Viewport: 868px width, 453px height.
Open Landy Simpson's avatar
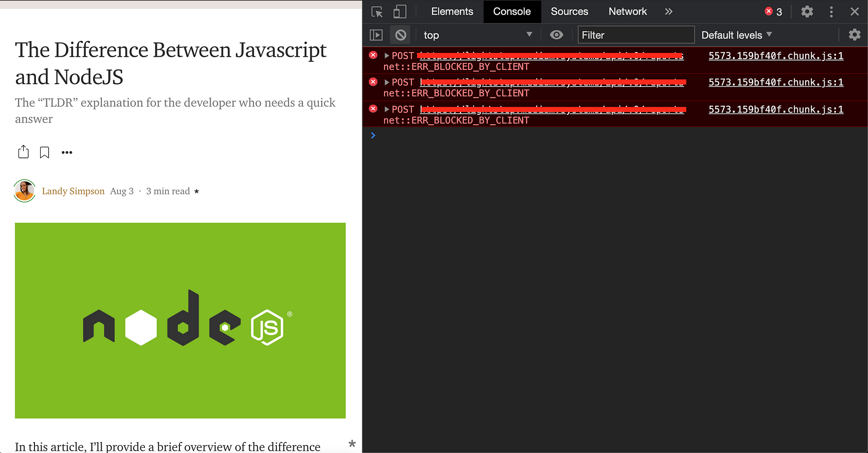[25, 191]
